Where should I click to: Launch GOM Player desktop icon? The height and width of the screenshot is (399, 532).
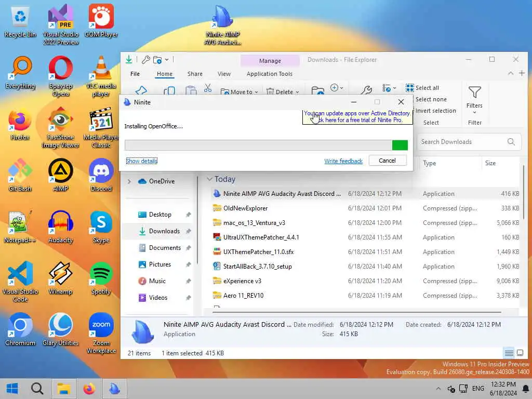[101, 21]
